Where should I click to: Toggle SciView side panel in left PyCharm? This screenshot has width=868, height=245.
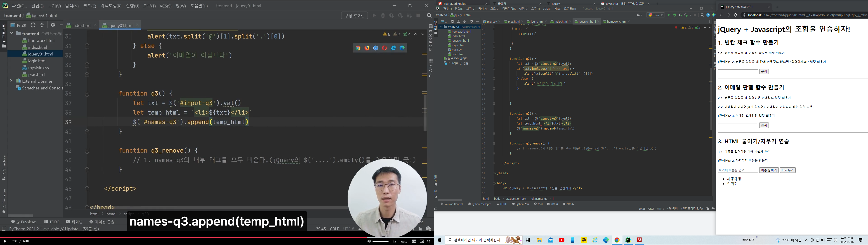[430, 69]
